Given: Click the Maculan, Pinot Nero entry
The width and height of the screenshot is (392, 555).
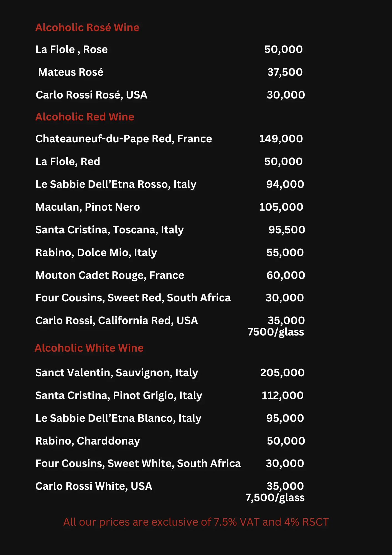Looking at the screenshot, I should click(88, 207).
